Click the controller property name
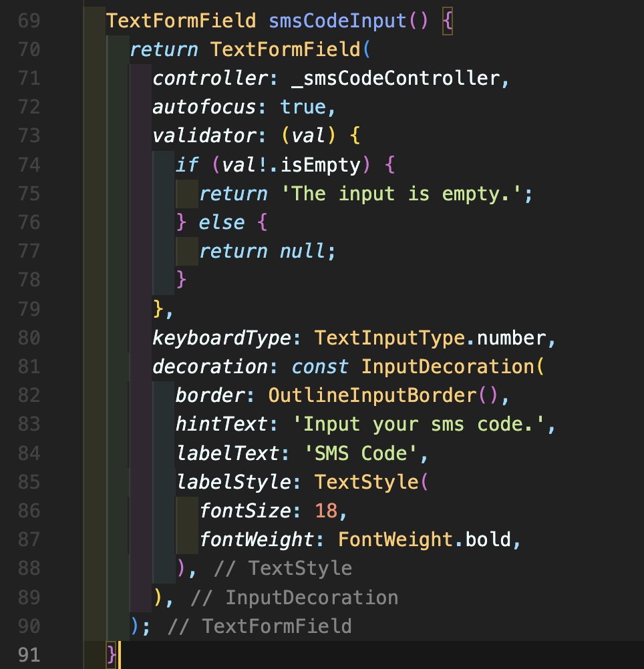644x669 pixels. [x=210, y=79]
